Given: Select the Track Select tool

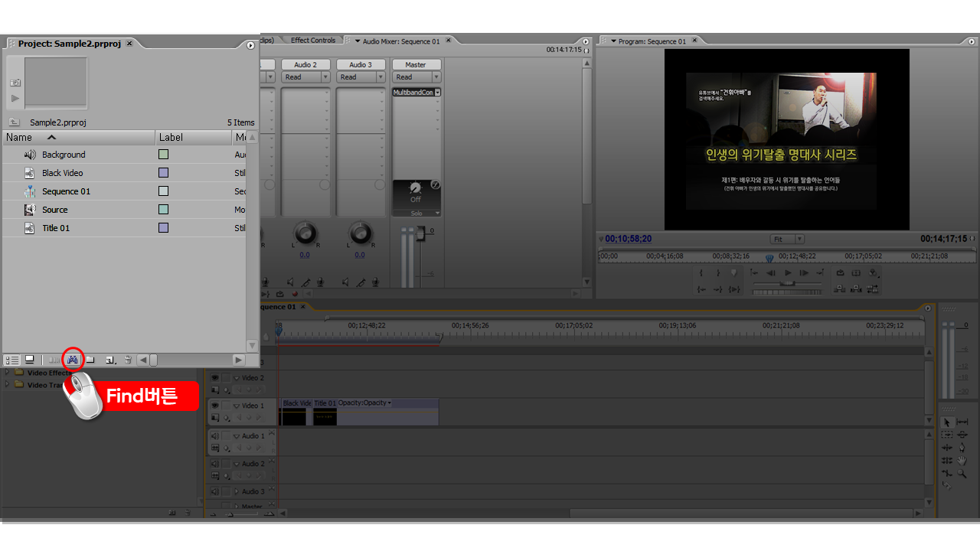Looking at the screenshot, I should 947,435.
